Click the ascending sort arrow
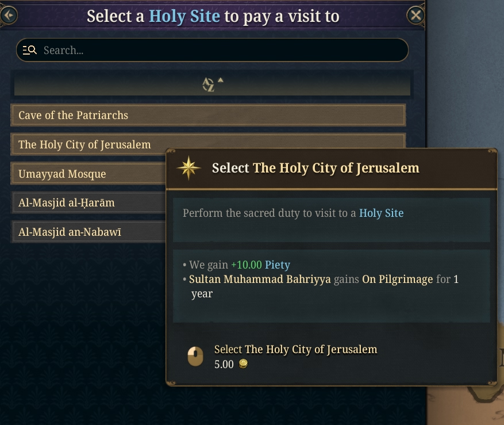Viewport: 504px width, 425px height. point(221,81)
